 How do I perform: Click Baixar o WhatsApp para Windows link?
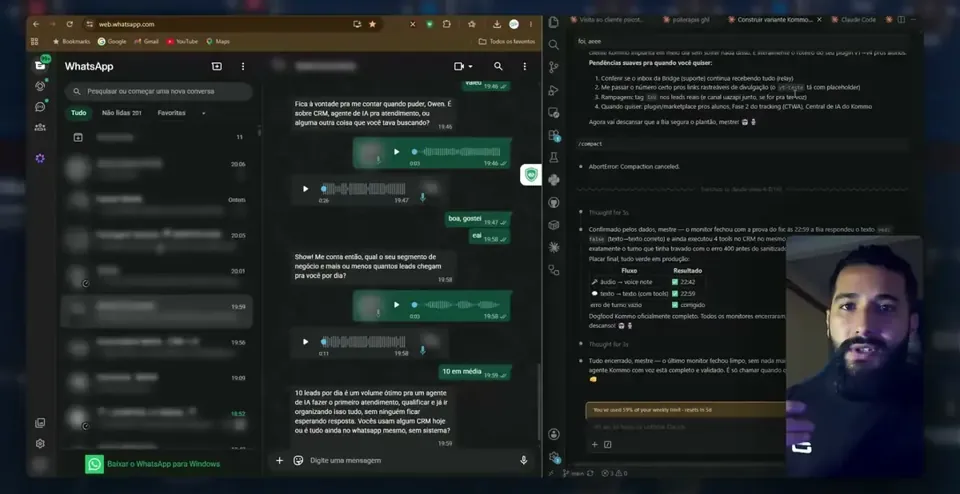click(x=163, y=464)
